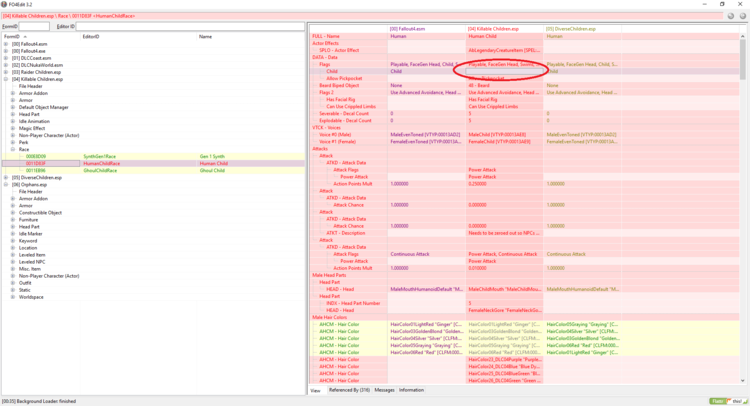Expand the Worldspace group
The height and width of the screenshot is (406, 750).
[x=13, y=297]
